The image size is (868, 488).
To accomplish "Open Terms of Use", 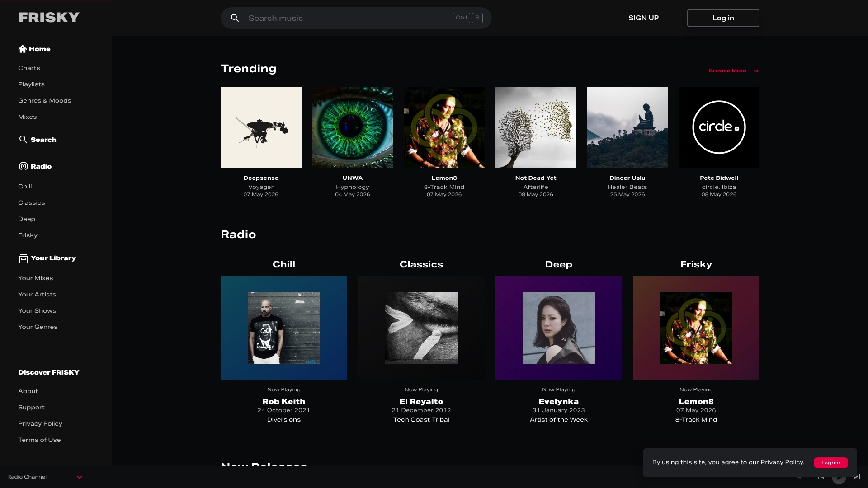I will (39, 440).
